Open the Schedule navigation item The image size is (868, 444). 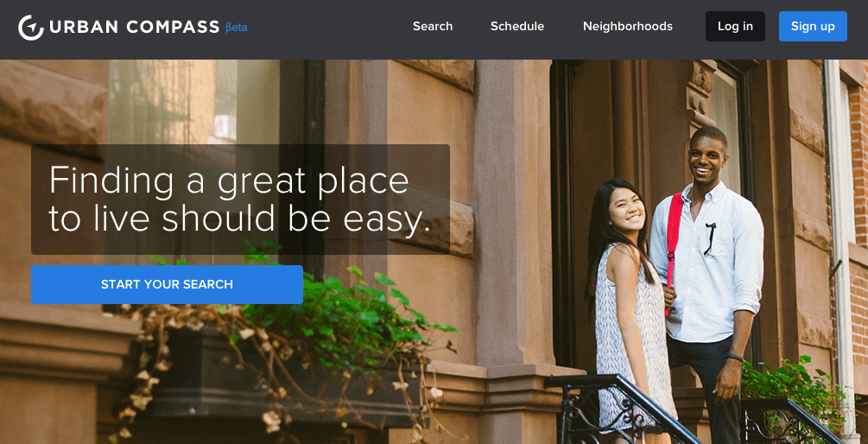(517, 27)
